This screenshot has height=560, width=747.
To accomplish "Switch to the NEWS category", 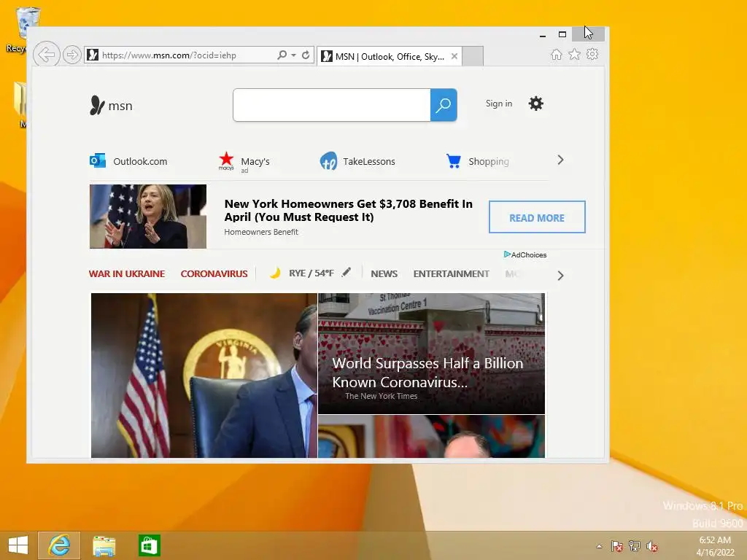I will click(384, 274).
